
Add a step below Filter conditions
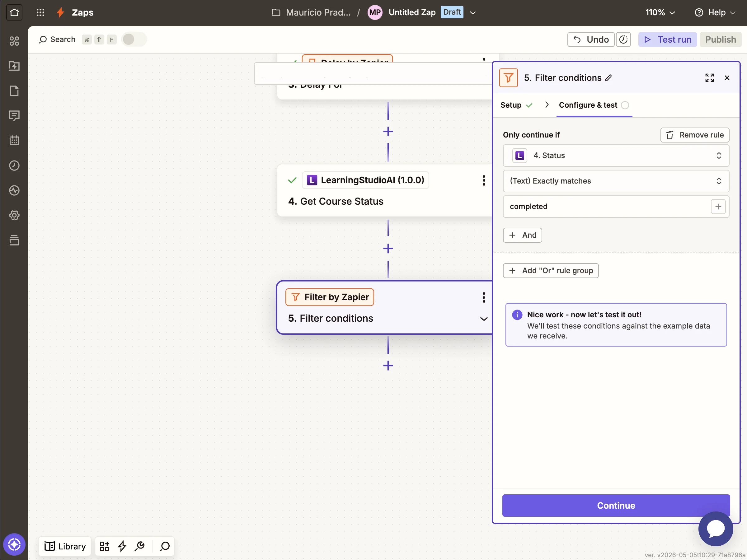click(388, 366)
